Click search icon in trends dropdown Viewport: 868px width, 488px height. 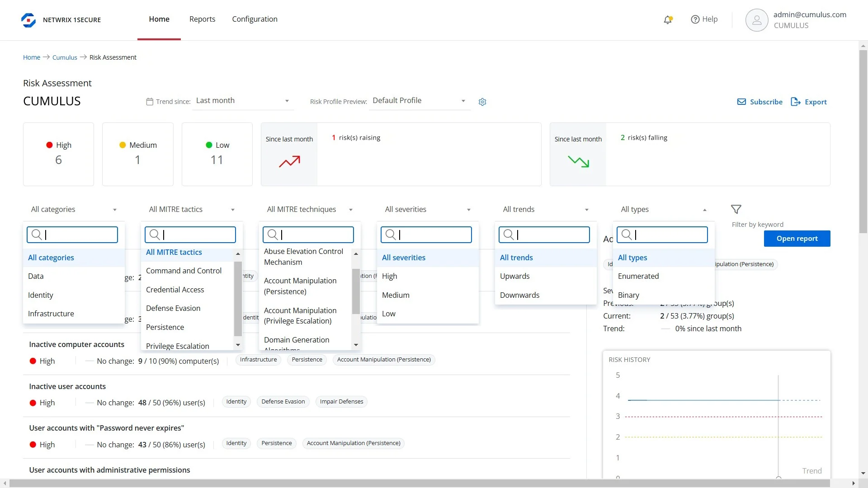[509, 235]
